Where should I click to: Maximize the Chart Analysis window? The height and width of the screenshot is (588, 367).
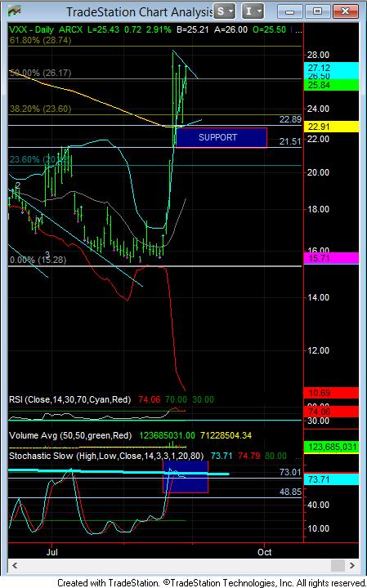click(x=317, y=11)
